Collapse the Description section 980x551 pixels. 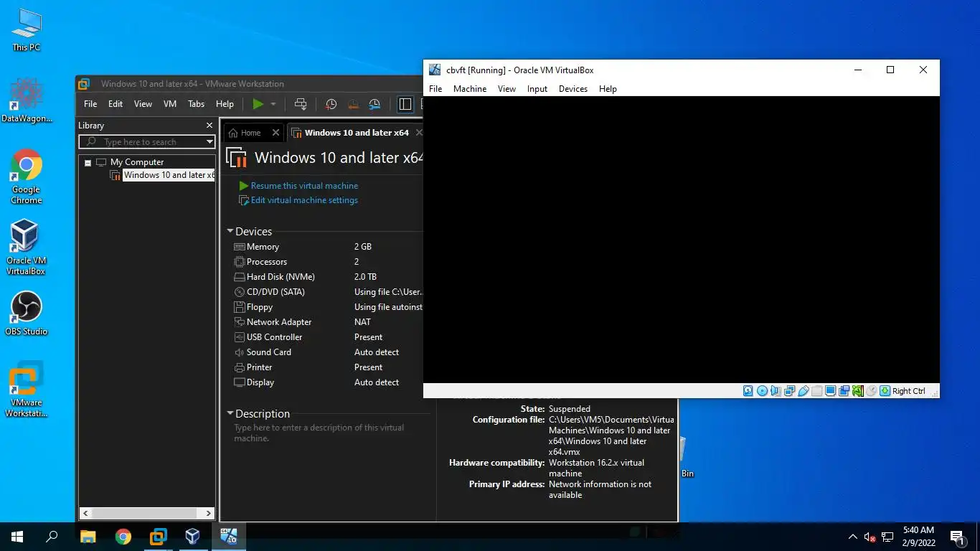[230, 414]
